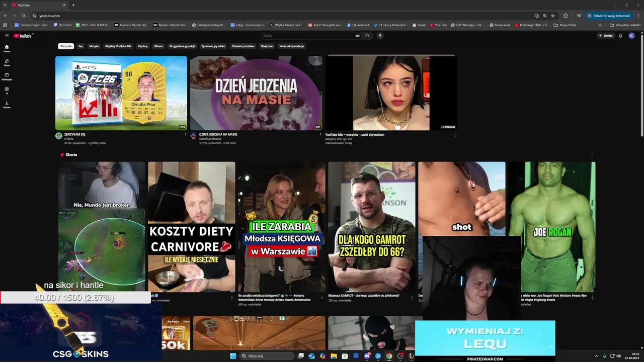Select the Nowe rekomendacje chip

(x=292, y=46)
